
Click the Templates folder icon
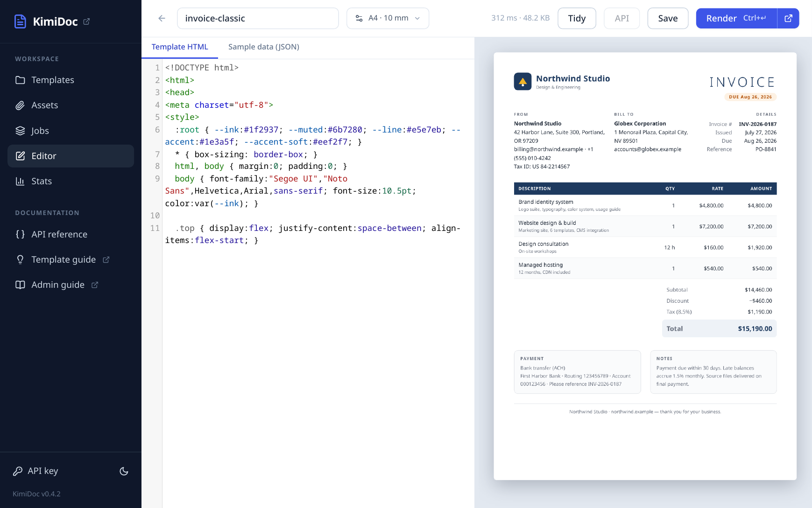(20, 80)
